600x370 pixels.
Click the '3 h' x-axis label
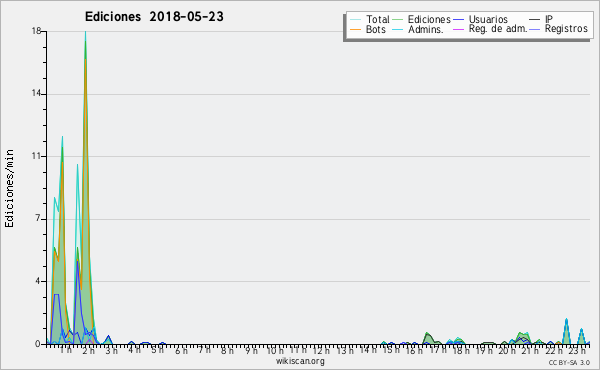[x=111, y=350]
